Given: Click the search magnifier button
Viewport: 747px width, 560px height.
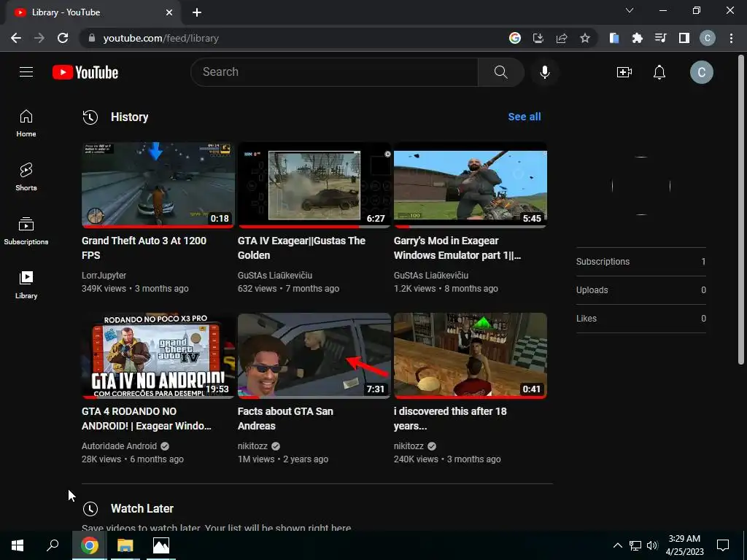Looking at the screenshot, I should click(x=500, y=72).
